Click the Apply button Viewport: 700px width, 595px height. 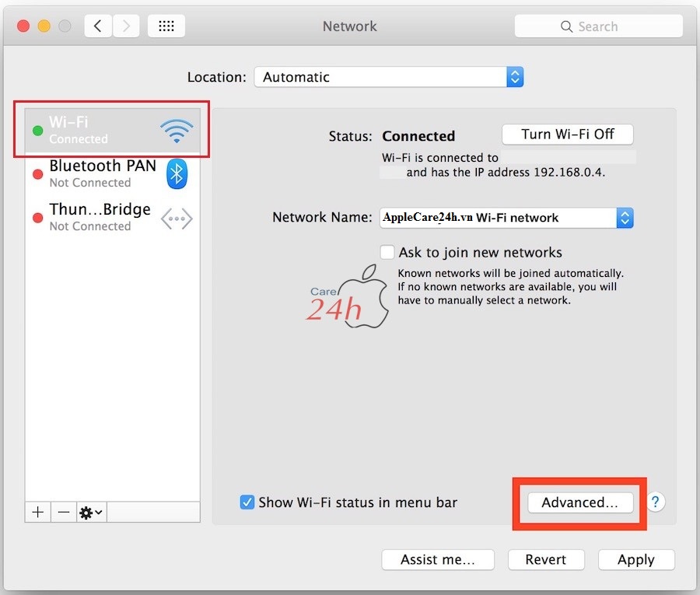tap(636, 560)
